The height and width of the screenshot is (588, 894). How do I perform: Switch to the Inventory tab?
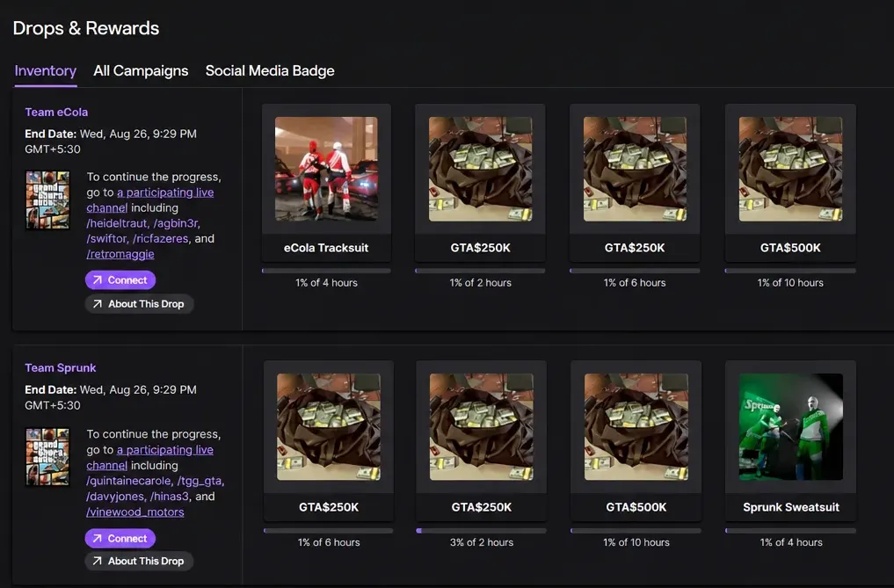click(x=46, y=70)
